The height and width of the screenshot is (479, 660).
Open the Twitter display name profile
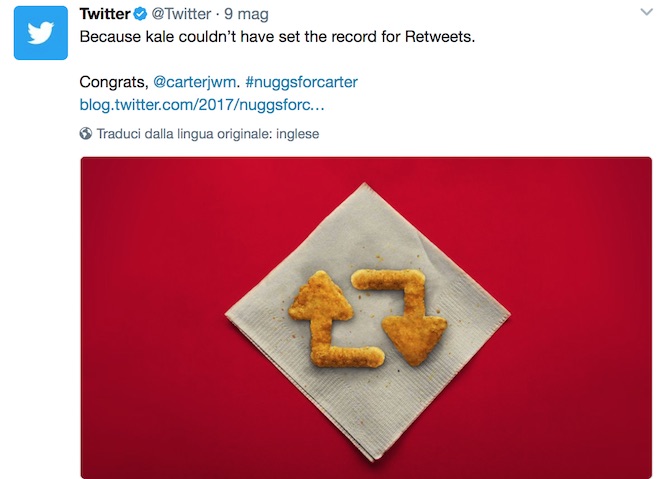pyautogui.click(x=104, y=13)
